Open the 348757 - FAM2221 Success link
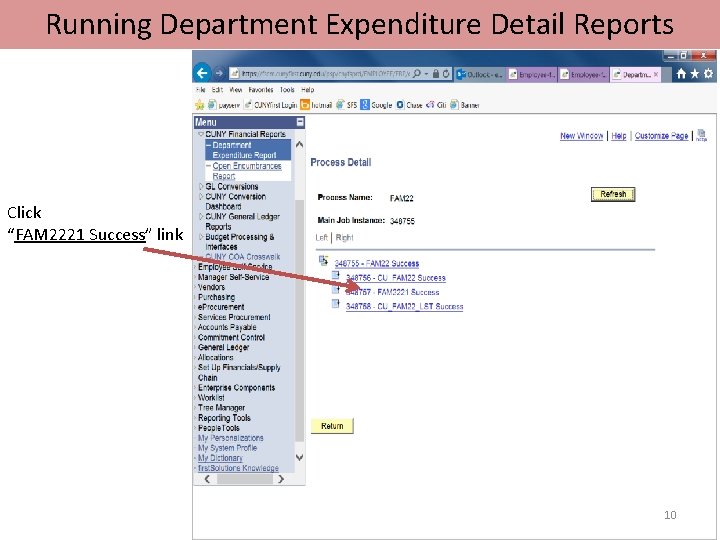This screenshot has width=720, height=540. coord(393,292)
